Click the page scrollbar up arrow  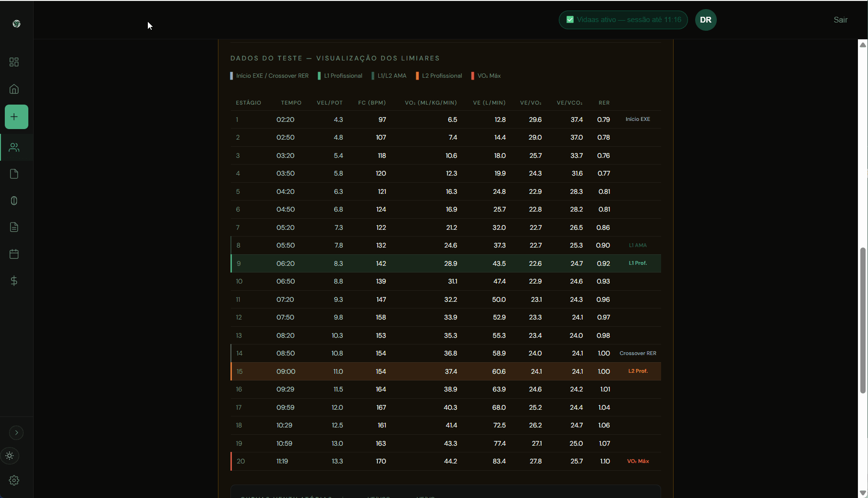[x=863, y=45]
